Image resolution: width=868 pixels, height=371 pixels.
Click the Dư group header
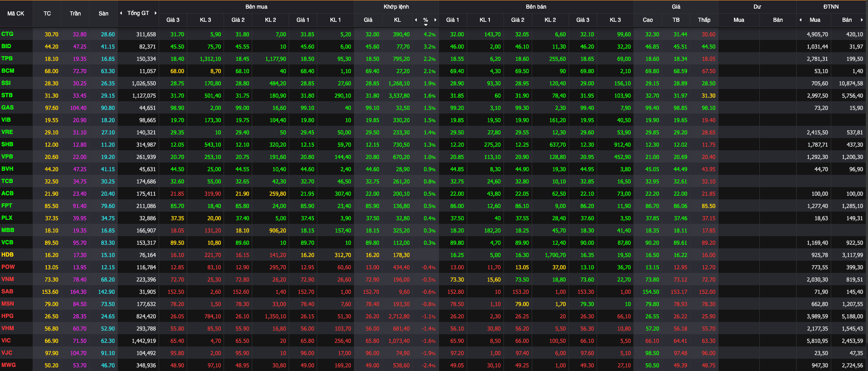click(757, 7)
